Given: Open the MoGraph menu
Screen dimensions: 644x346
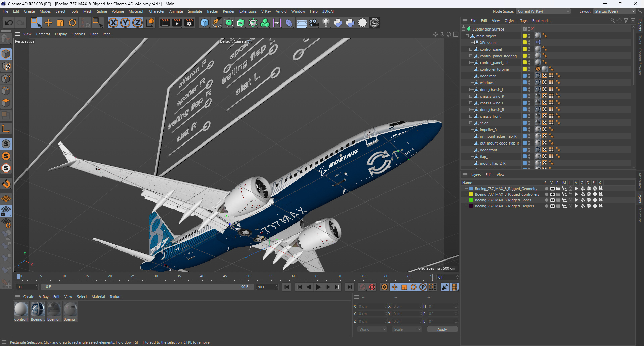Looking at the screenshot, I should (136, 11).
